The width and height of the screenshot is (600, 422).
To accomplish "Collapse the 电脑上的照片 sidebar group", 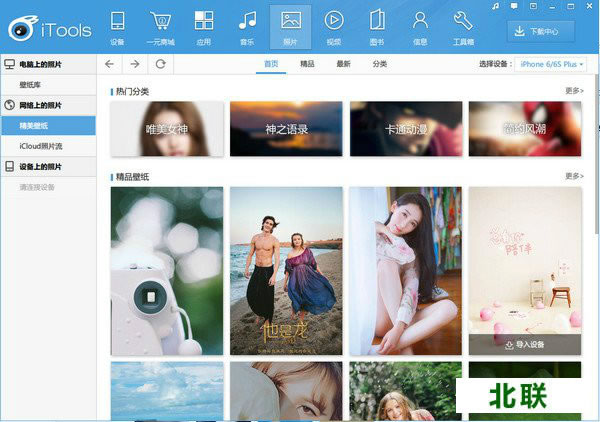I will (x=47, y=64).
